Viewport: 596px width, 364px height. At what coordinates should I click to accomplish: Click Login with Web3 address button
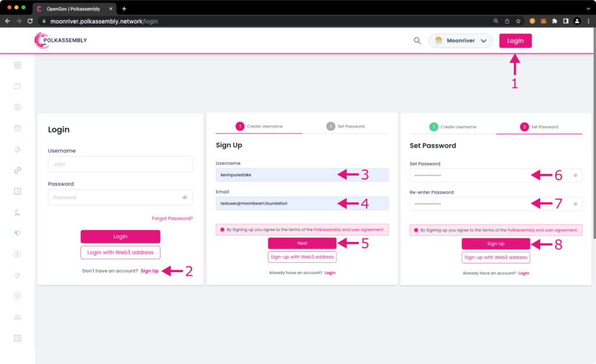[120, 252]
